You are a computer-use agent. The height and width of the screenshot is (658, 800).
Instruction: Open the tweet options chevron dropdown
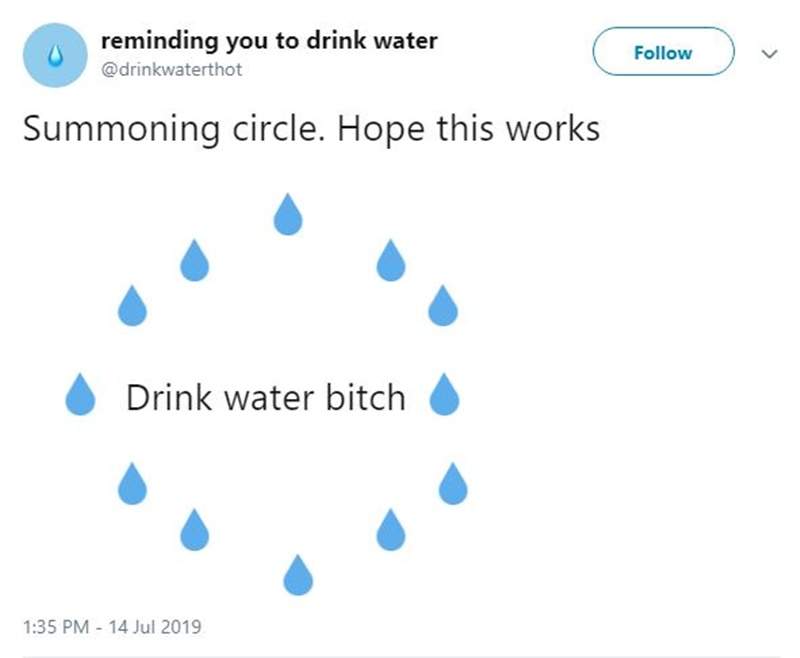[768, 54]
